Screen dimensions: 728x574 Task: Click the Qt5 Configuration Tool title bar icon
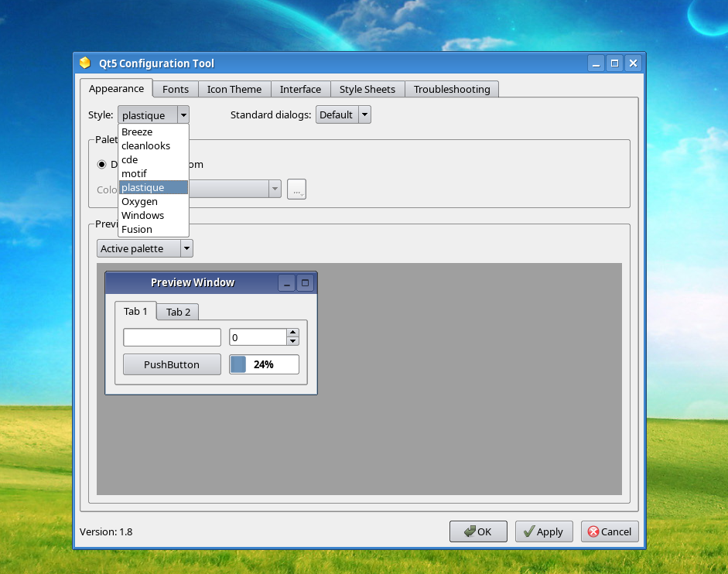click(84, 63)
